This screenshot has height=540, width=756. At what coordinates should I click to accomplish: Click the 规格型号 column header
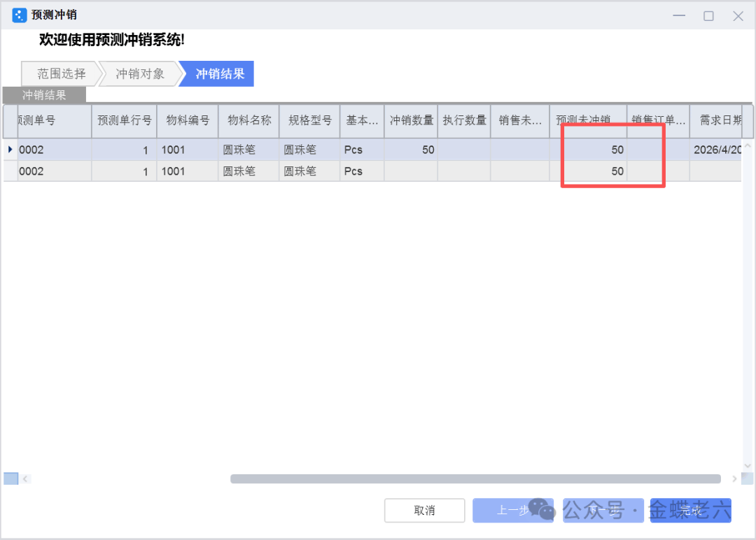pyautogui.click(x=309, y=120)
